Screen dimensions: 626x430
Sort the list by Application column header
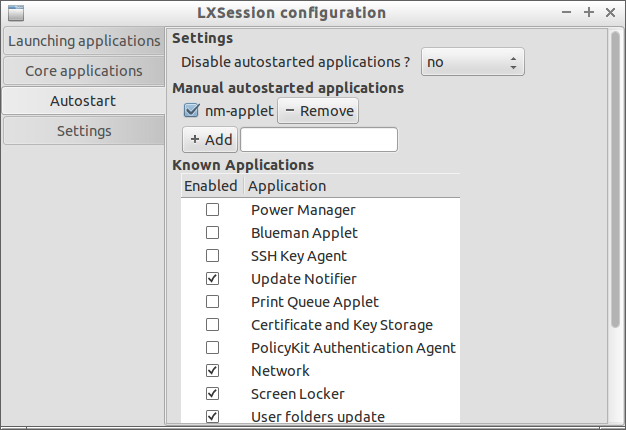tap(287, 186)
